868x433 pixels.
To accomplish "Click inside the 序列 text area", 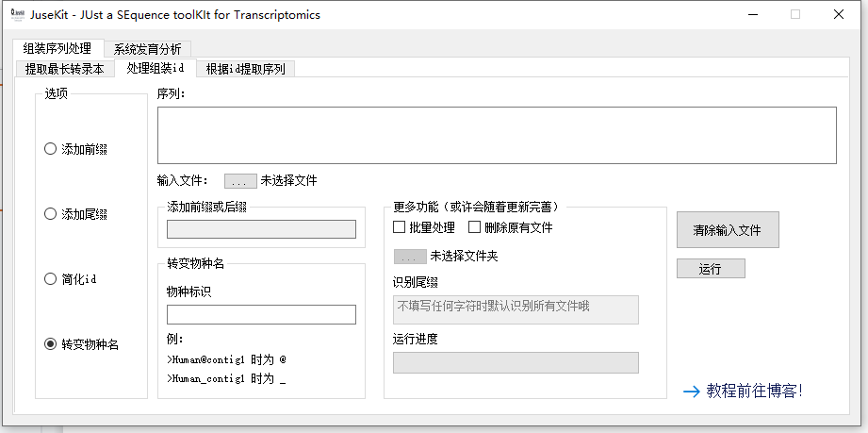I will tap(496, 135).
